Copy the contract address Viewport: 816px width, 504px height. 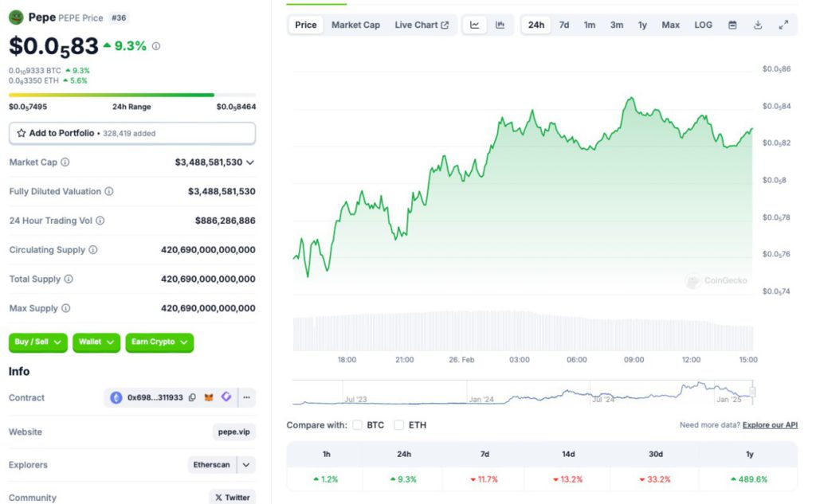(192, 397)
